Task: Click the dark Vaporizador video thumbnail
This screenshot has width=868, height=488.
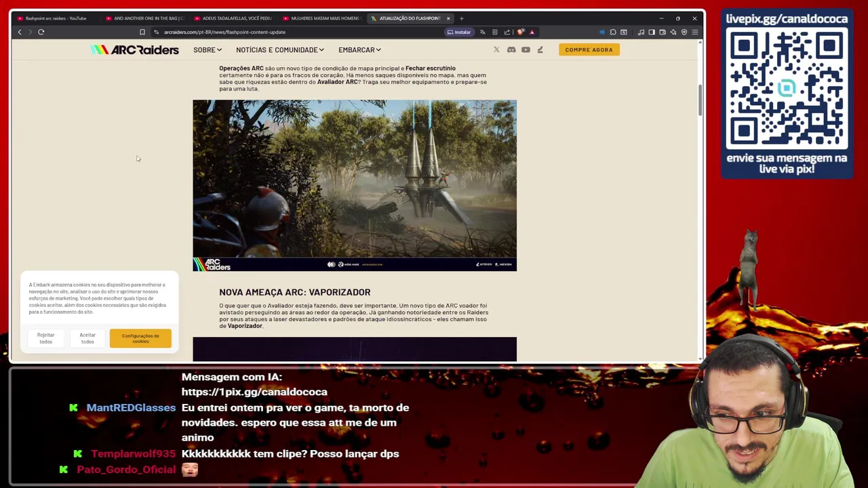Action: [x=355, y=349]
